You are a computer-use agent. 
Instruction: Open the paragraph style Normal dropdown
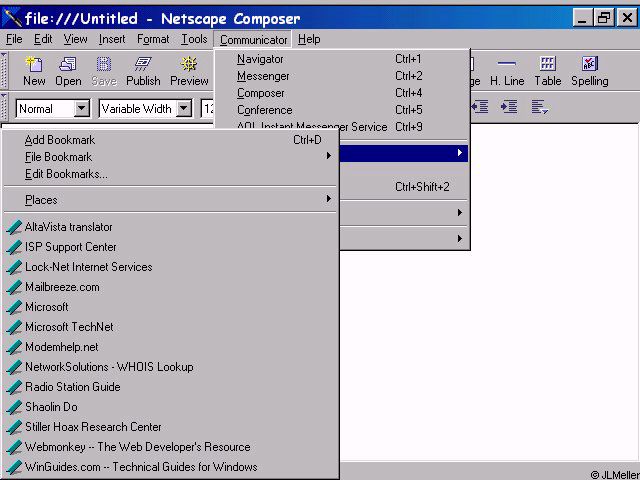click(x=82, y=109)
